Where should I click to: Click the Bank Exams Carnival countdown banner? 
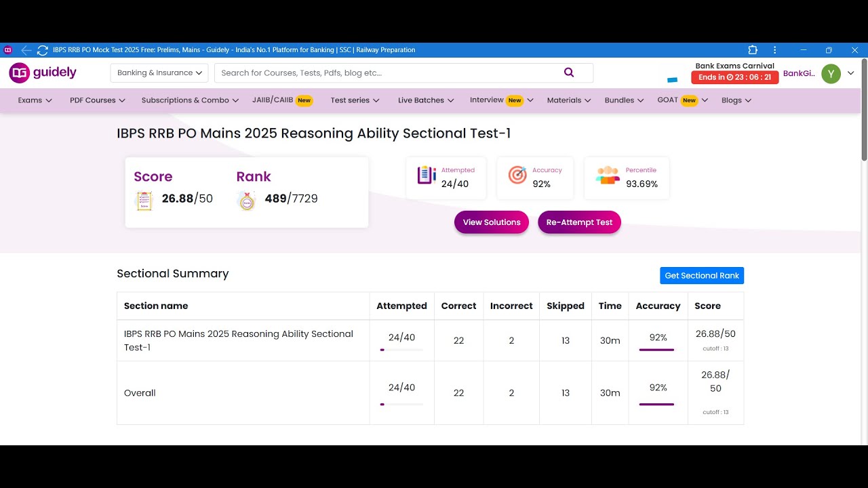[x=735, y=73]
